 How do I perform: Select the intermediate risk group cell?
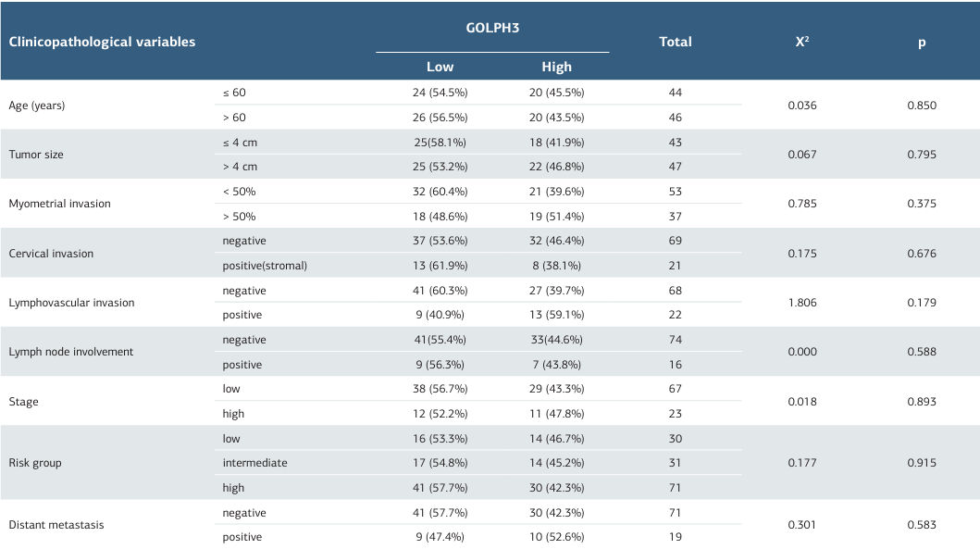click(x=254, y=463)
